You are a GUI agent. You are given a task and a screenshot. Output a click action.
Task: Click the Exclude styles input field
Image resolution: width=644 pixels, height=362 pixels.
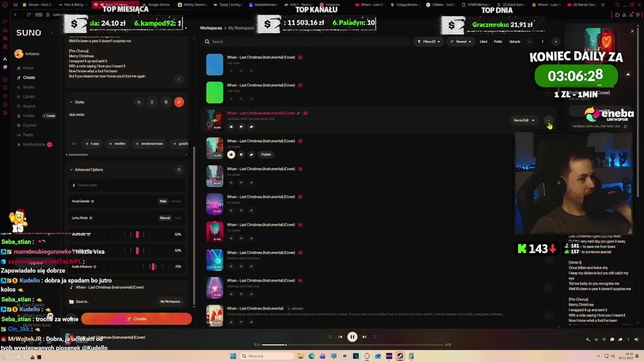(127, 185)
